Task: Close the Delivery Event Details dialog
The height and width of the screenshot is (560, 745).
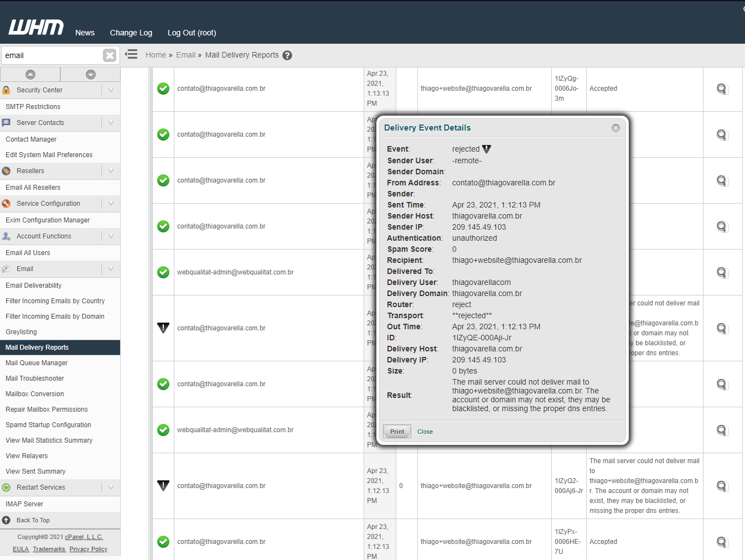Action: click(x=615, y=128)
